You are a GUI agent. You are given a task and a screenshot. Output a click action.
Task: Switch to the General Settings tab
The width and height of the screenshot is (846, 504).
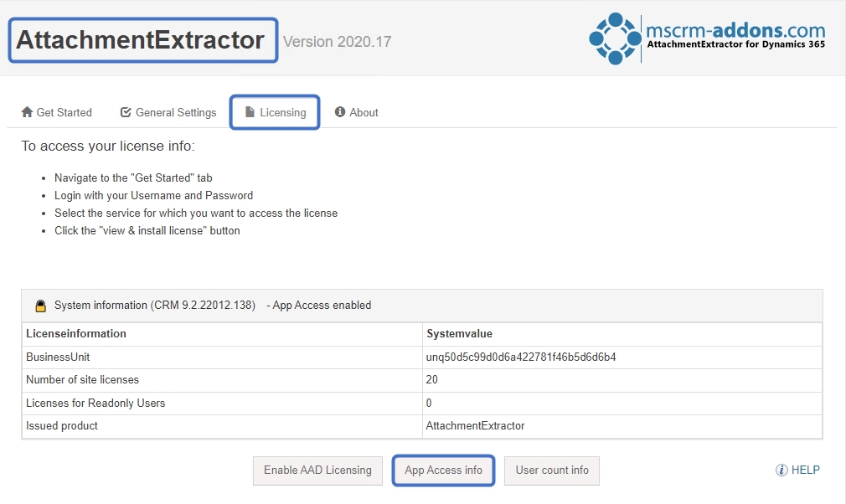168,112
